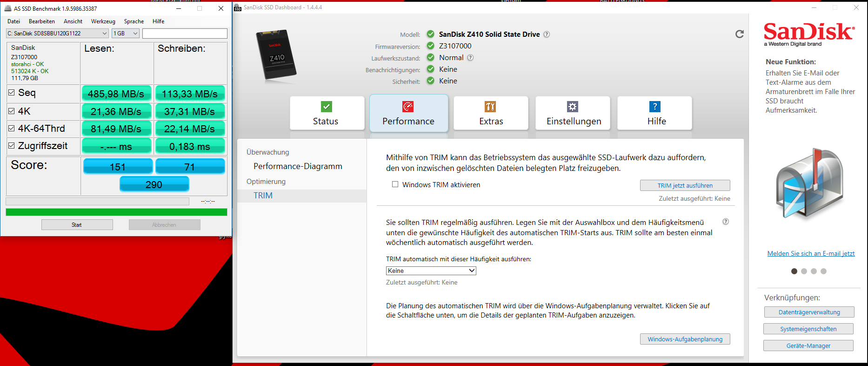Open Bearbeiten menu in AS SSD
This screenshot has width=868, height=366.
point(42,21)
